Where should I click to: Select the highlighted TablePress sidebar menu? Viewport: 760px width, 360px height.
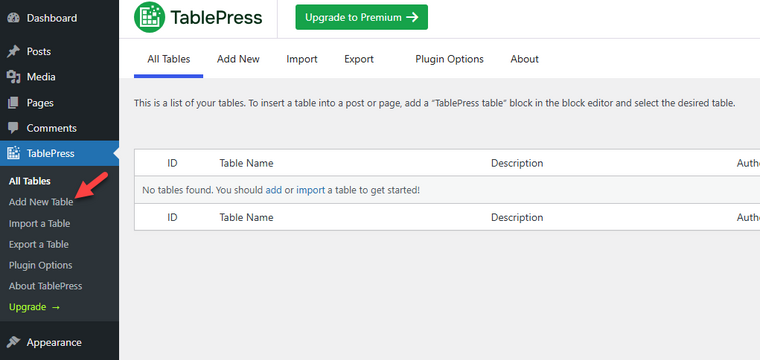[x=59, y=154]
